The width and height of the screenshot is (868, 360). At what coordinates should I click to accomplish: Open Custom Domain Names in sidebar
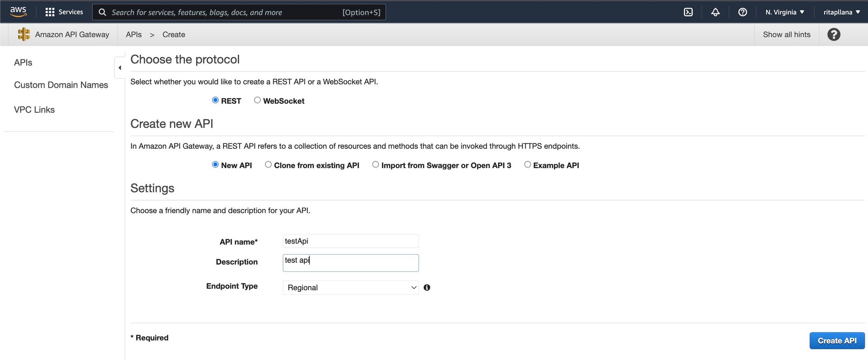(x=61, y=85)
